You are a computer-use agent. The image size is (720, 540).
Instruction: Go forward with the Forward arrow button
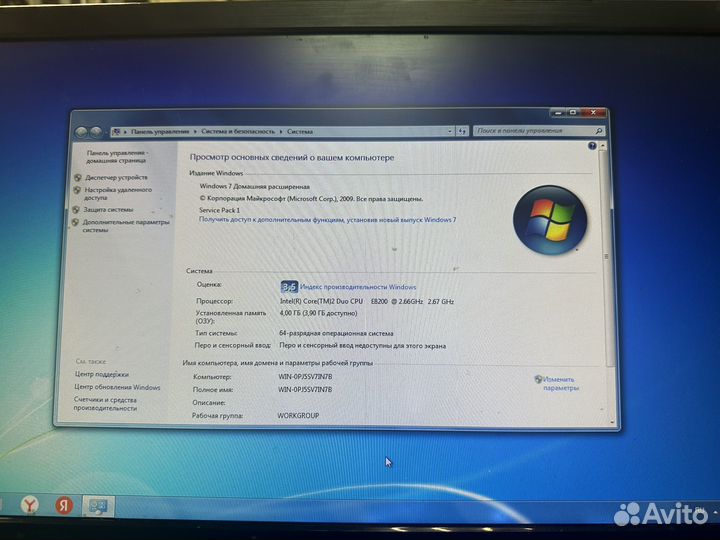pyautogui.click(x=96, y=132)
